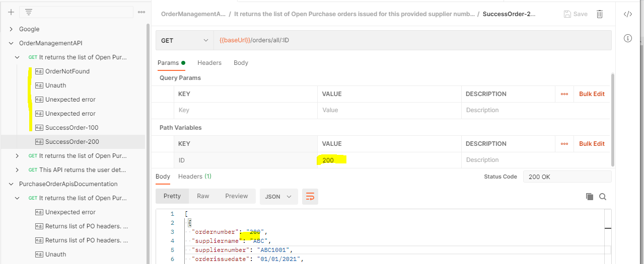Click the request URL field
Viewport: 644px width, 264px height.
pyautogui.click(x=412, y=40)
